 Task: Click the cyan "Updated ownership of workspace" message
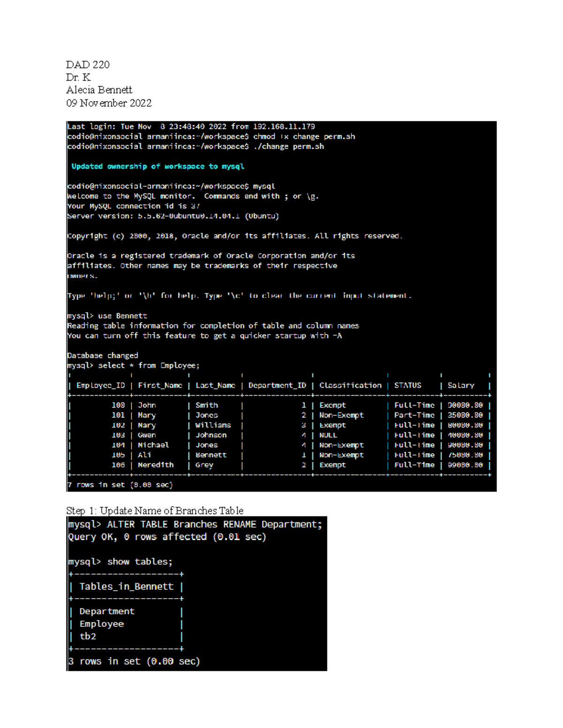pos(158,166)
